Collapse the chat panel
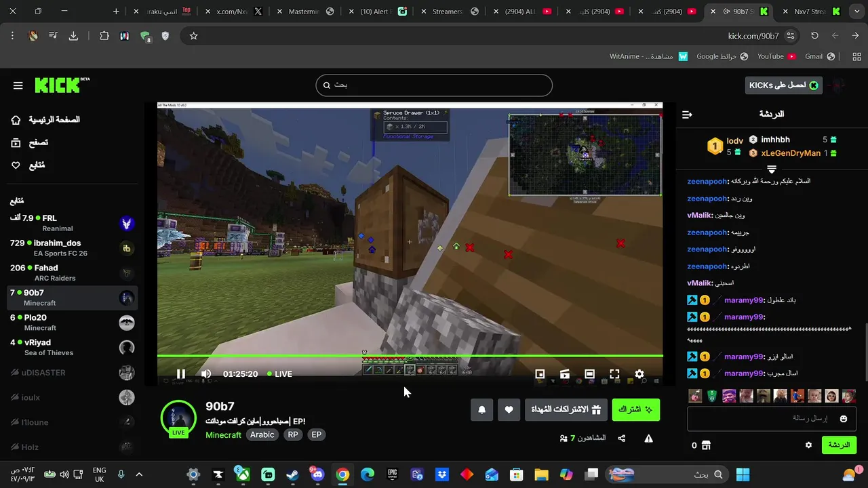The width and height of the screenshot is (868, 488). point(687,115)
